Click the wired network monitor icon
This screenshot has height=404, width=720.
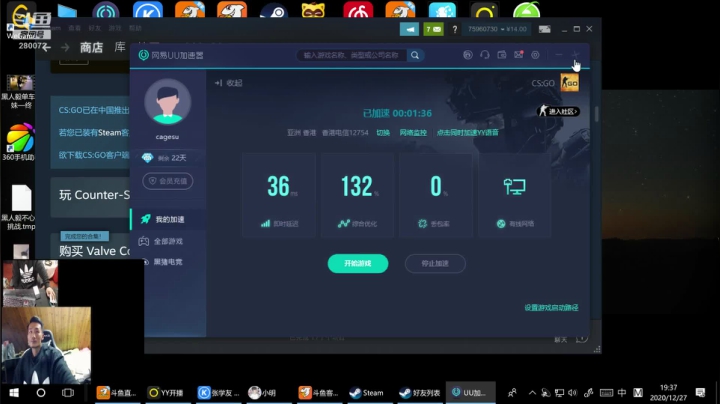click(514, 187)
